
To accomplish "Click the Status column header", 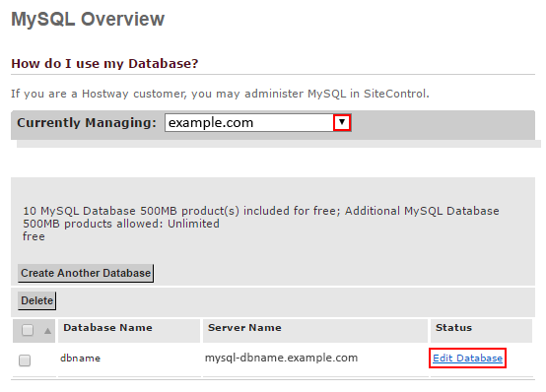I will click(x=453, y=328).
